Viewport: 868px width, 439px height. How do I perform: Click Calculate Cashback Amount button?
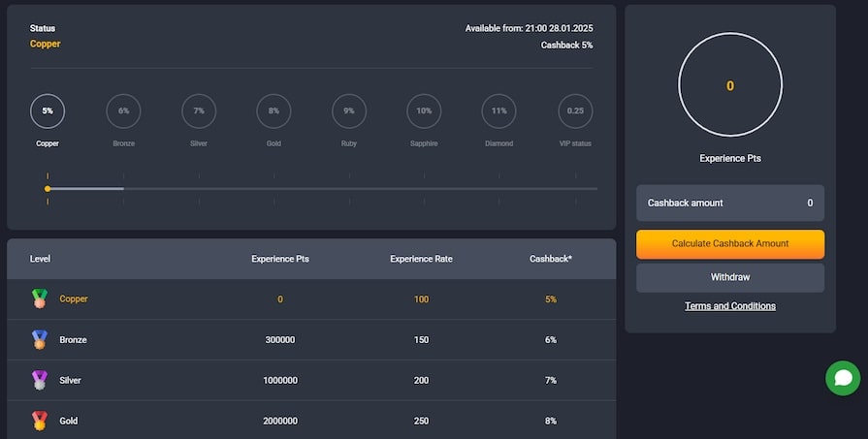[730, 244]
